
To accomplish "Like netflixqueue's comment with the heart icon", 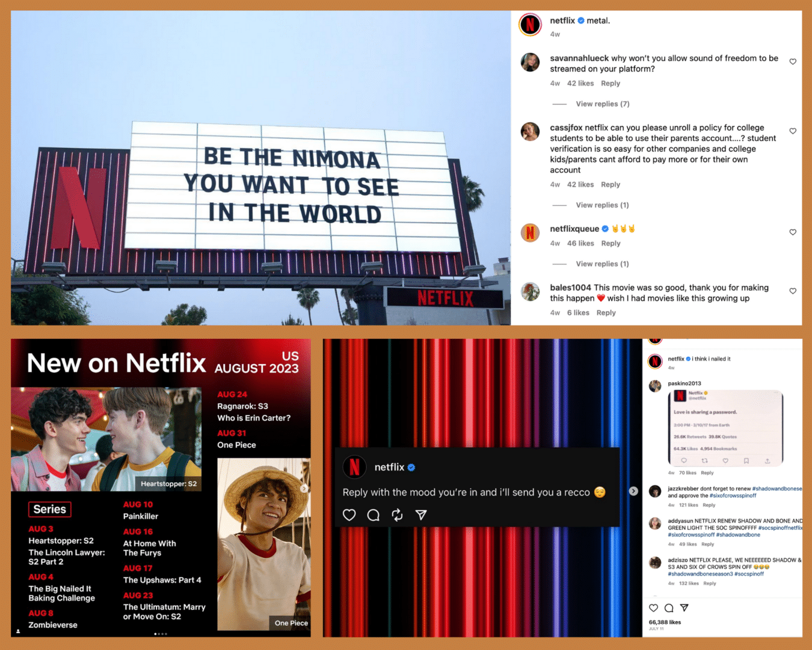I will (x=793, y=232).
